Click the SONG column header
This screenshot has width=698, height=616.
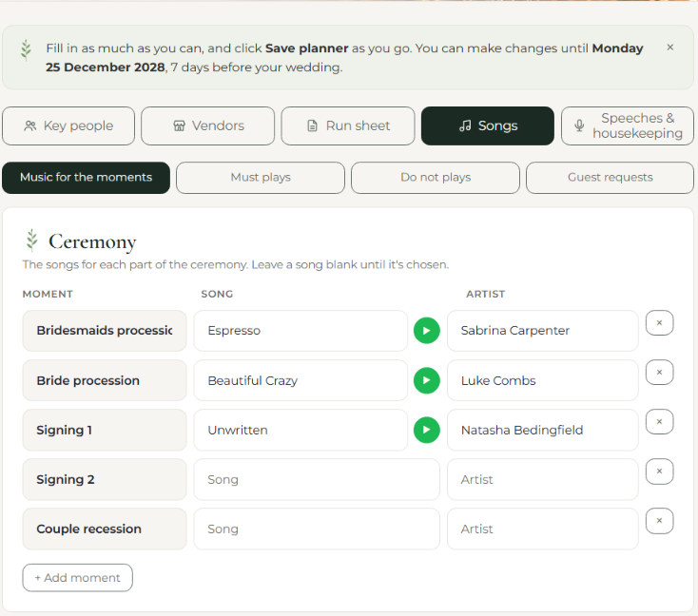pyautogui.click(x=217, y=294)
